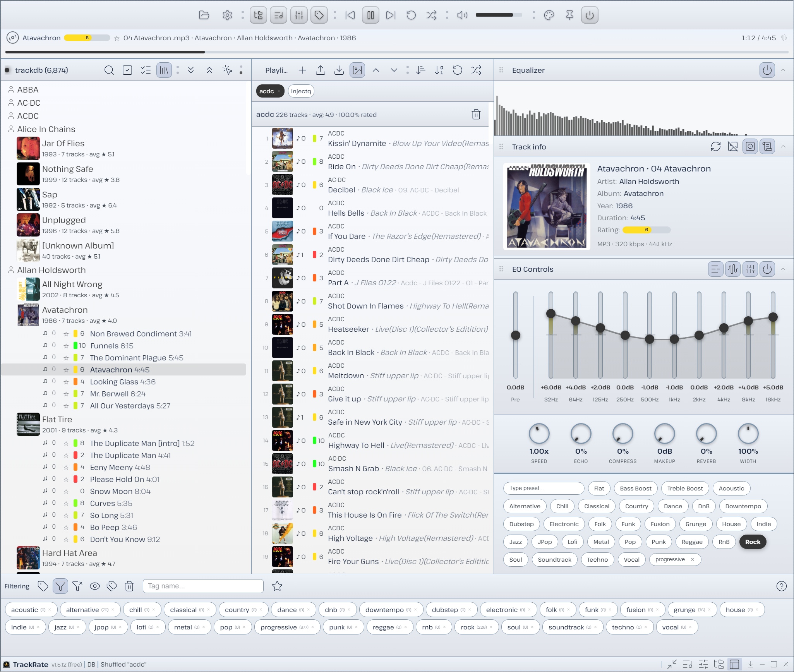Sort playlist ascending icon
Viewport: 794px width, 672px height.
(421, 70)
